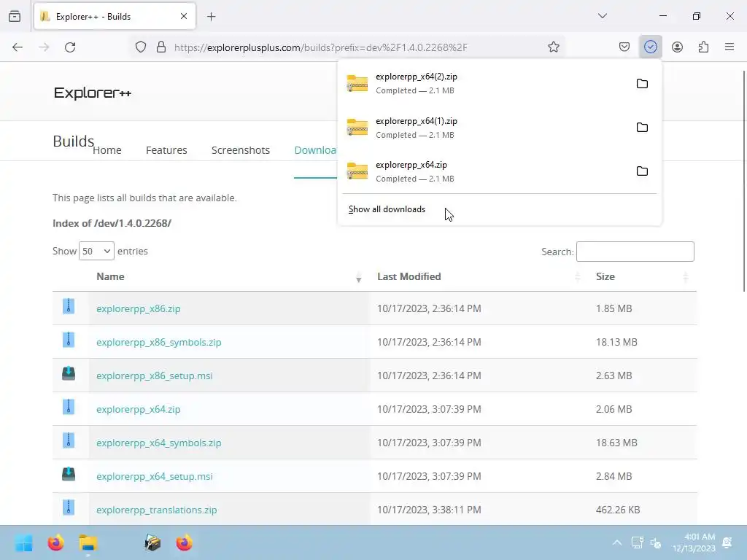Sort table by Name column
The height and width of the screenshot is (560, 747).
coord(110,276)
